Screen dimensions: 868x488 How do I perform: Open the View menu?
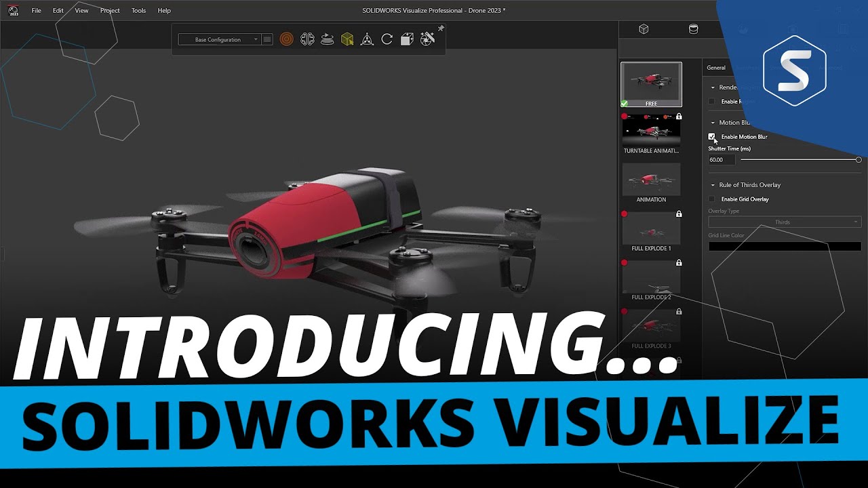click(x=81, y=11)
